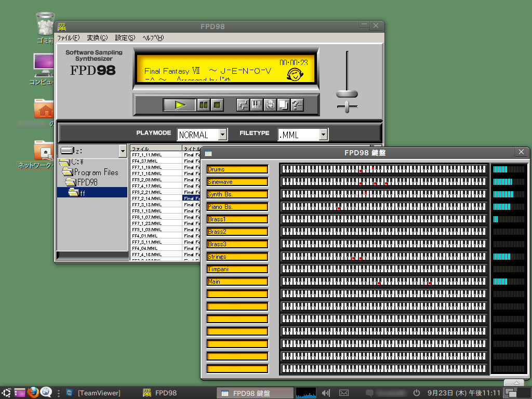Open the mail envelope tray icon
The height and width of the screenshot is (399, 532).
(344, 393)
